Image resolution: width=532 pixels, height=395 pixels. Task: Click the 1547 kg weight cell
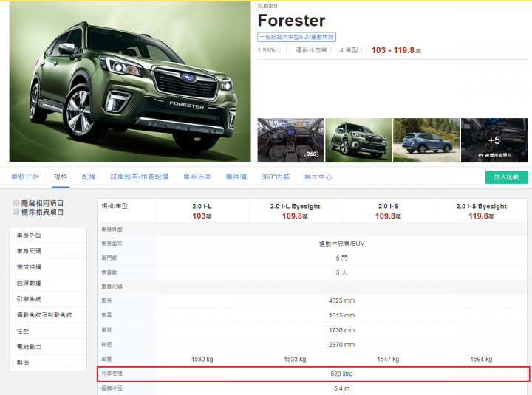388,359
